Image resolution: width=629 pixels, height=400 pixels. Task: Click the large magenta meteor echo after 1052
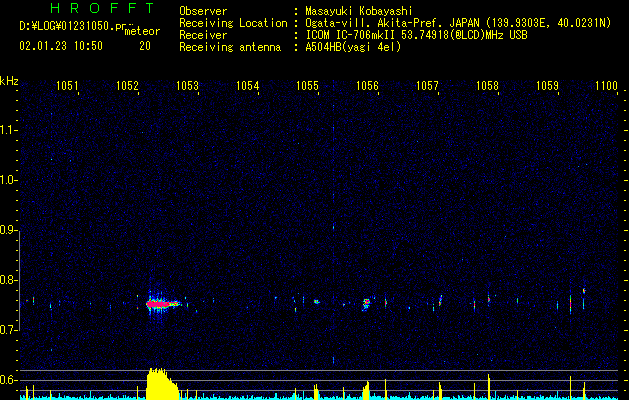tap(162, 304)
